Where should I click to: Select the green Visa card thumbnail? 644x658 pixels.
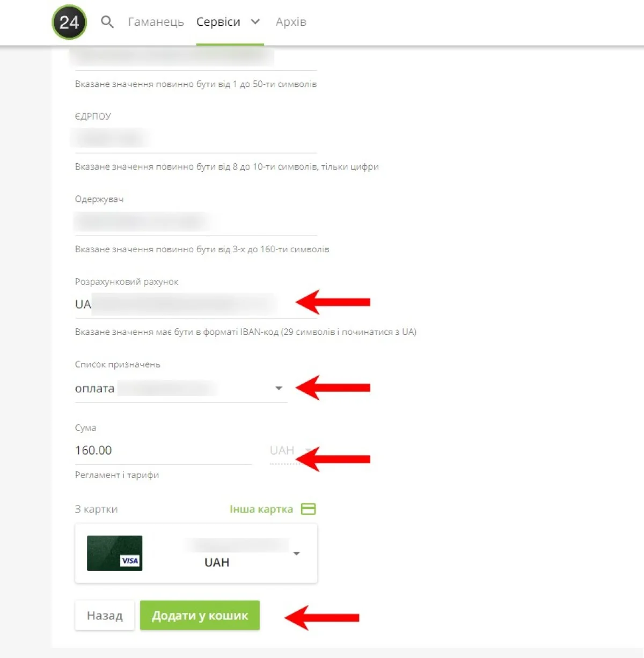(115, 553)
